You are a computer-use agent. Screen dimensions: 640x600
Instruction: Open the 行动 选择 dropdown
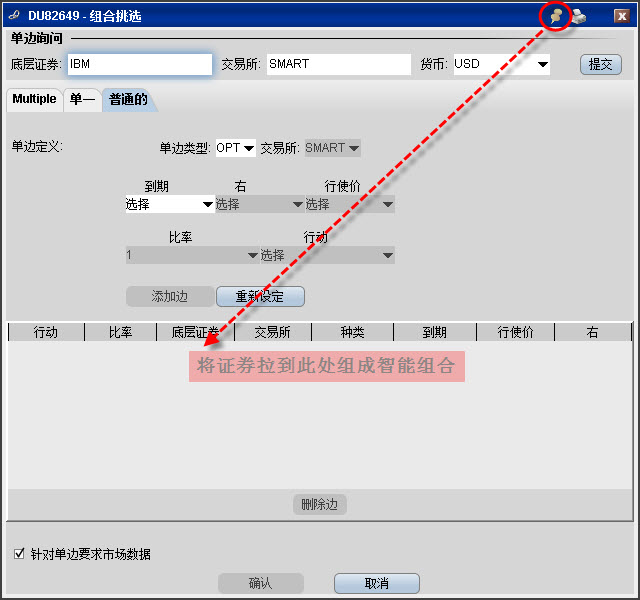coord(327,255)
